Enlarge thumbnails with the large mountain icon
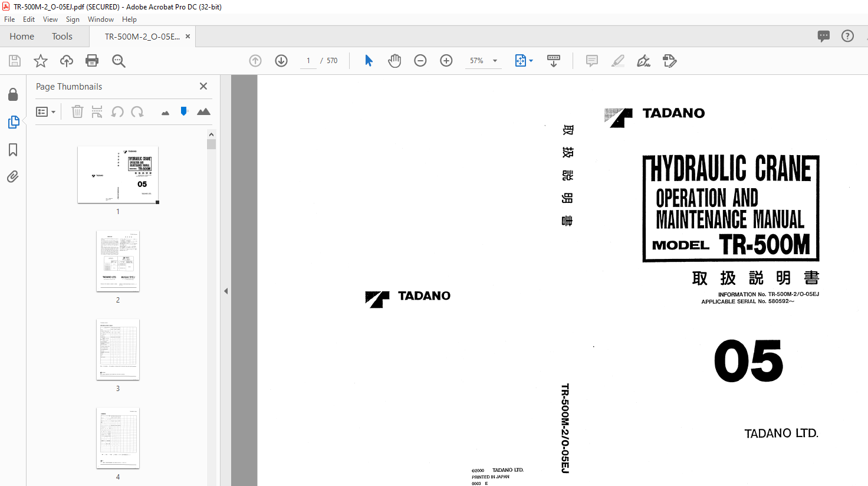868x486 pixels. pos(203,111)
